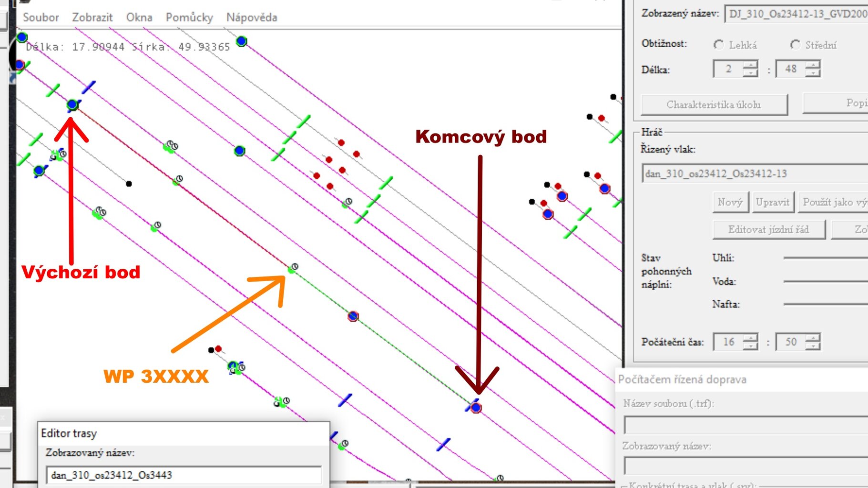868x488 pixels.
Task: Click the Editor trasy panel title
Action: (x=69, y=433)
